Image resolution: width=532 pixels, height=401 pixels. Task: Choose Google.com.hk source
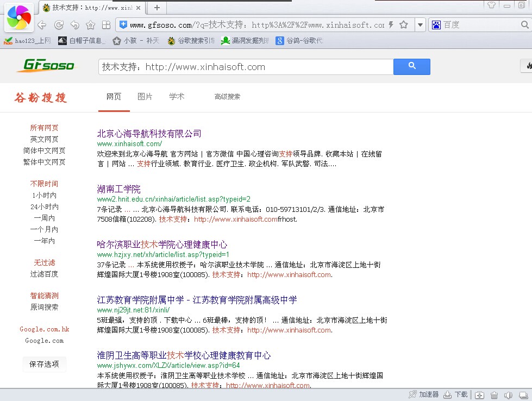tap(44, 329)
